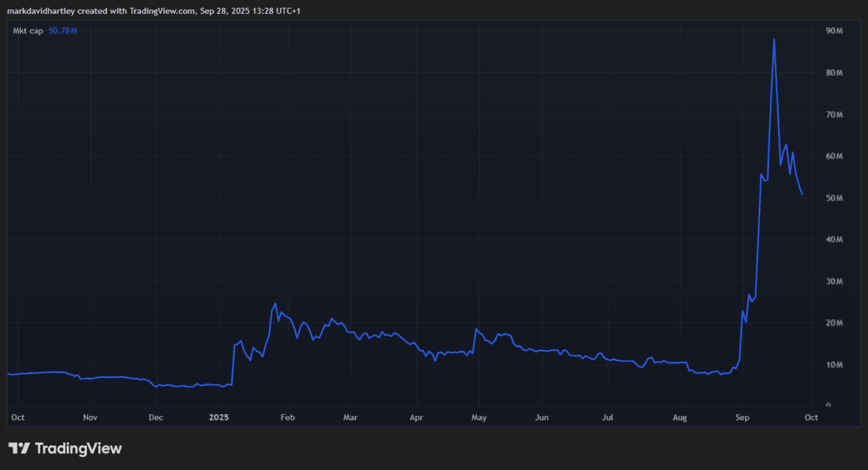Screen dimensions: 868x470
Task: Select the Mkt cap legend label
Action: pyautogui.click(x=28, y=30)
